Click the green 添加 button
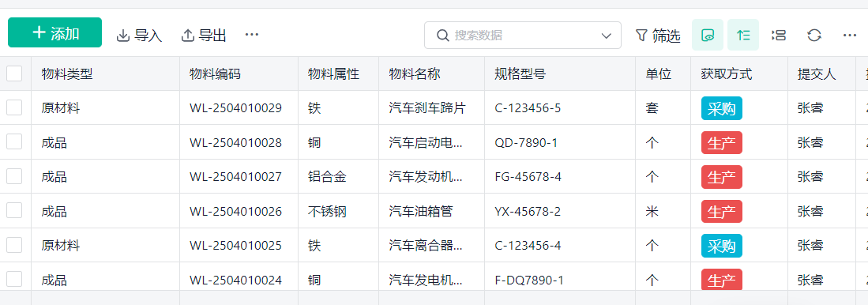Screen dimensions: 868x305 point(54,32)
